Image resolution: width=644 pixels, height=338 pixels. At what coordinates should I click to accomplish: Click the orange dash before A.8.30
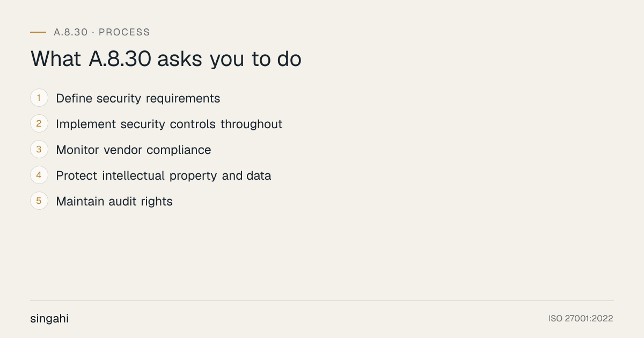(38, 32)
